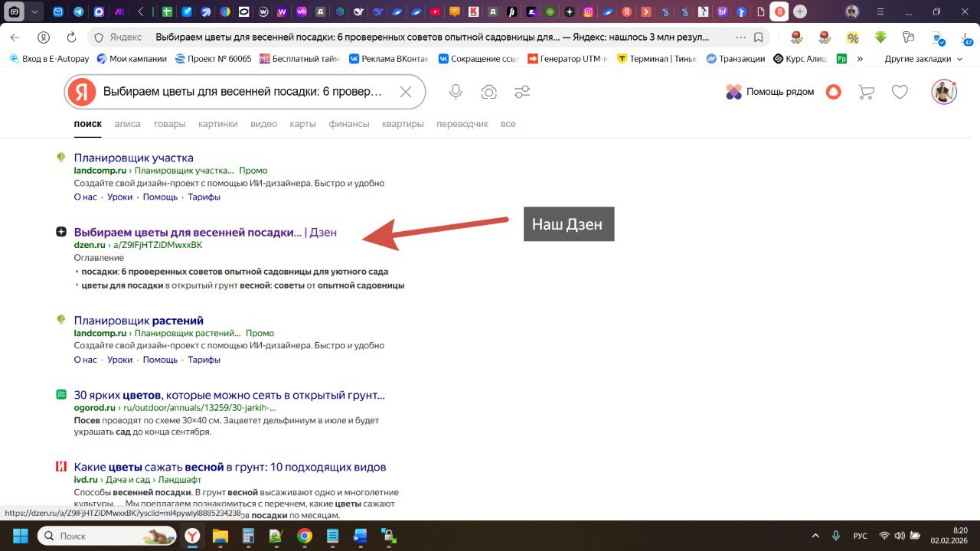The height and width of the screenshot is (551, 980).
Task: Open the Вход в E-Autopay bookmark
Action: click(x=49, y=59)
